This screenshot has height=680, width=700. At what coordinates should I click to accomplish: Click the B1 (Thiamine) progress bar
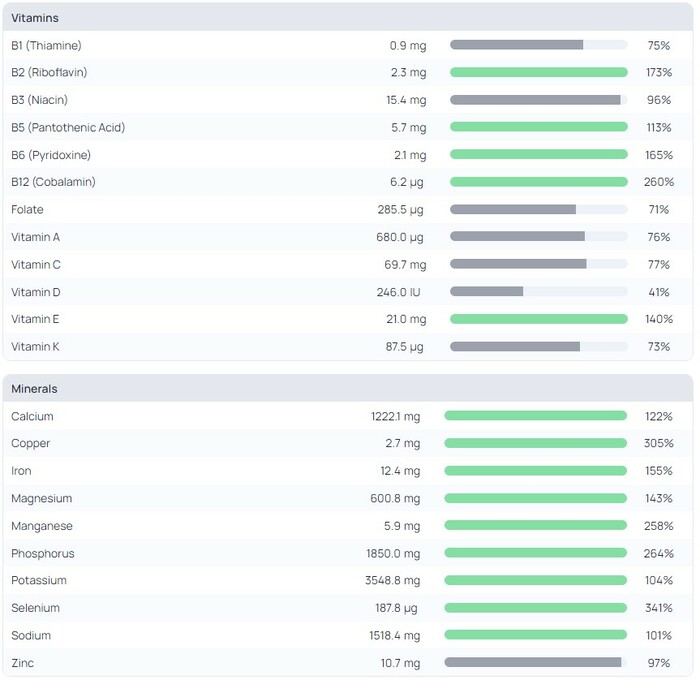[x=538, y=45]
